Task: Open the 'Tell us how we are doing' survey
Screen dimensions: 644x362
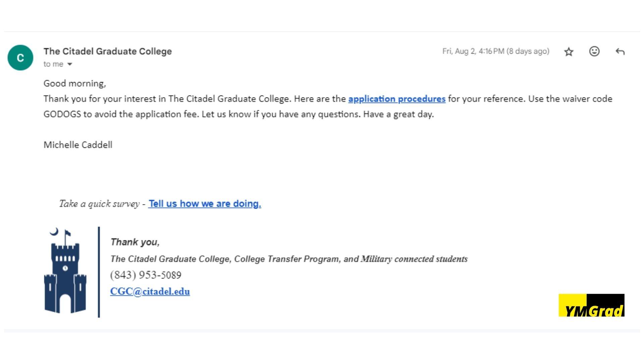Action: (x=205, y=203)
